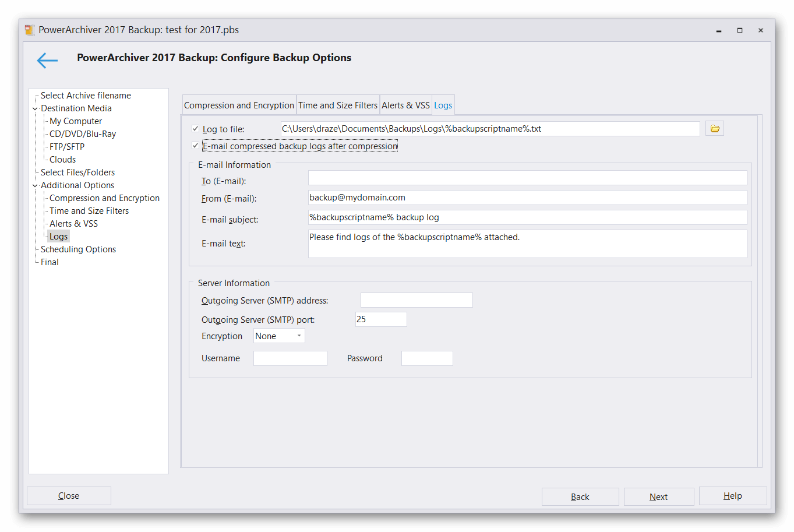Open the Time and Size Filters tab

pos(338,105)
